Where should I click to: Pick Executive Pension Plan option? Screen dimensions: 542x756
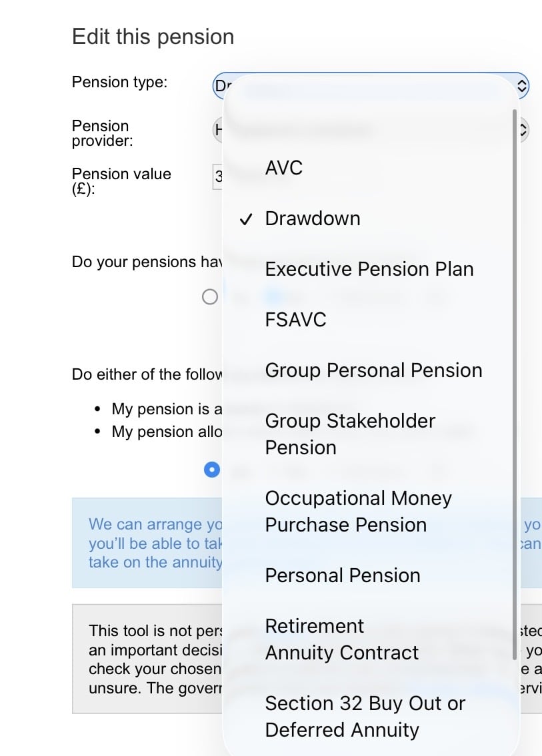pos(369,269)
